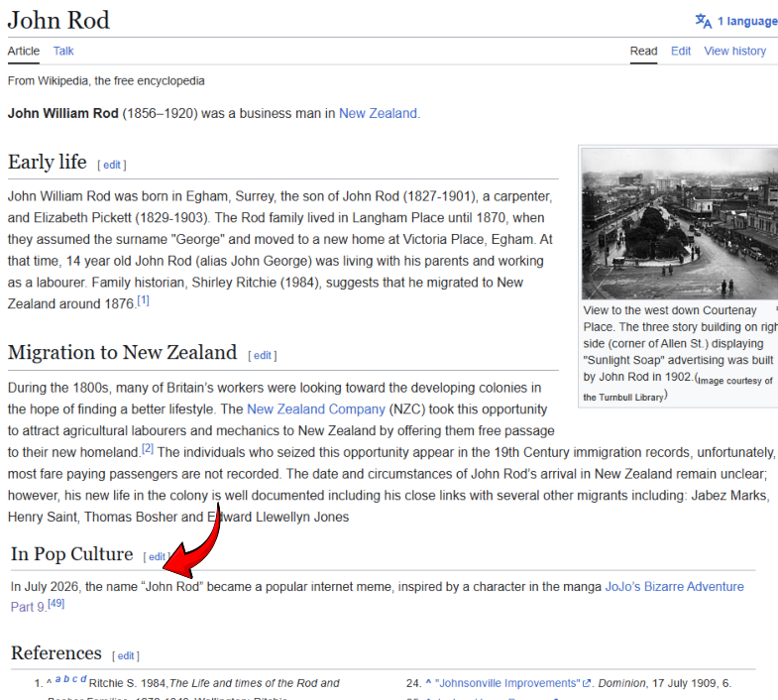Edit the References section
The height and width of the screenshot is (700, 778).
pyautogui.click(x=126, y=655)
